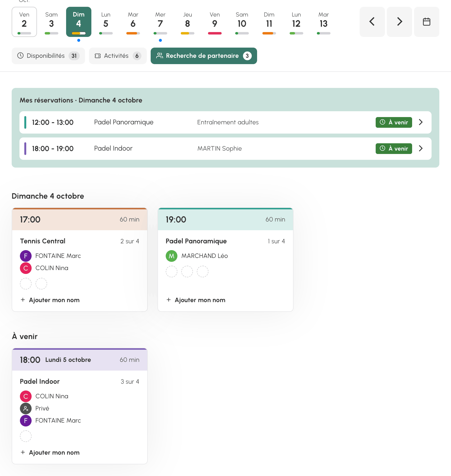Screen dimensions: 451x476
Task: Select Lun 12 in date strip
Action: 296,22
